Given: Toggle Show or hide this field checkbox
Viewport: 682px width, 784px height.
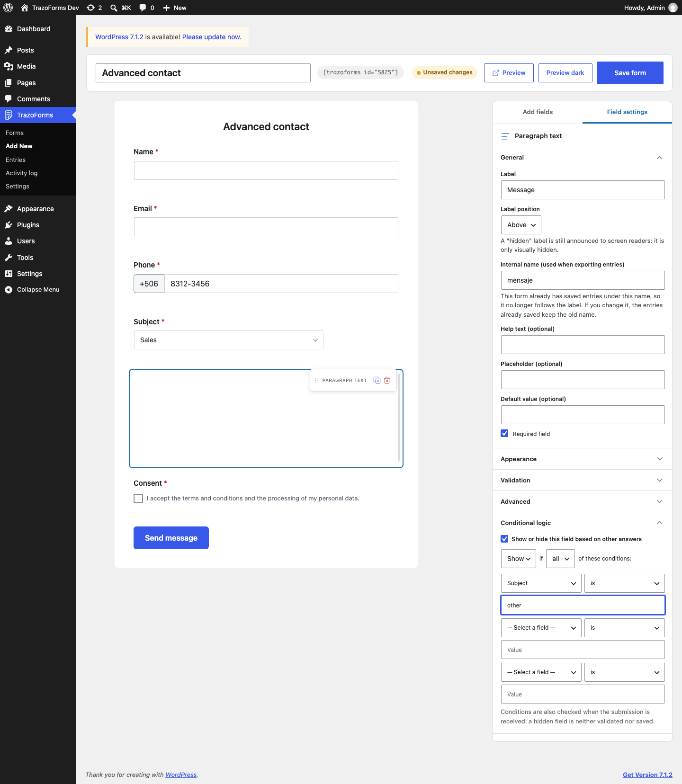Looking at the screenshot, I should coord(505,539).
